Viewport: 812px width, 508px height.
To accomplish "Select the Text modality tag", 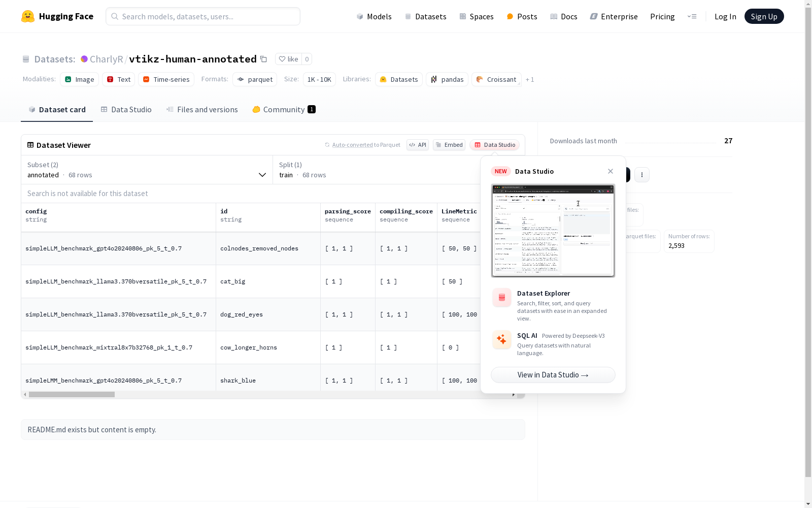I will [119, 79].
